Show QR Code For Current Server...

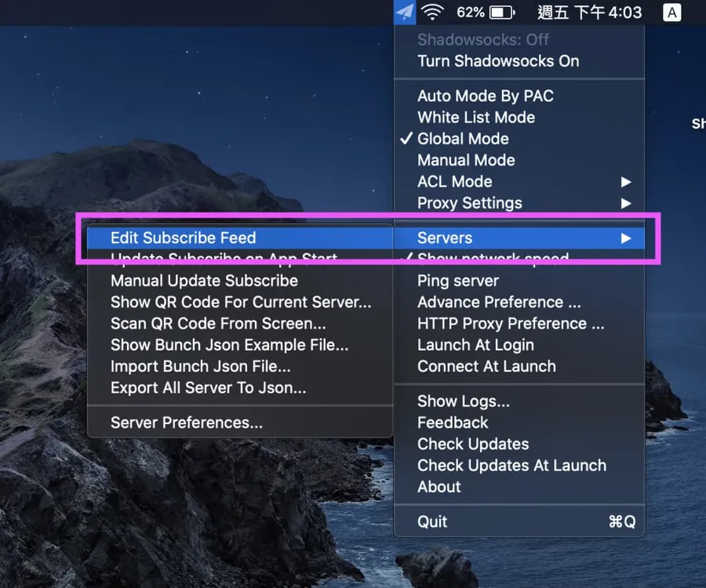coord(240,303)
